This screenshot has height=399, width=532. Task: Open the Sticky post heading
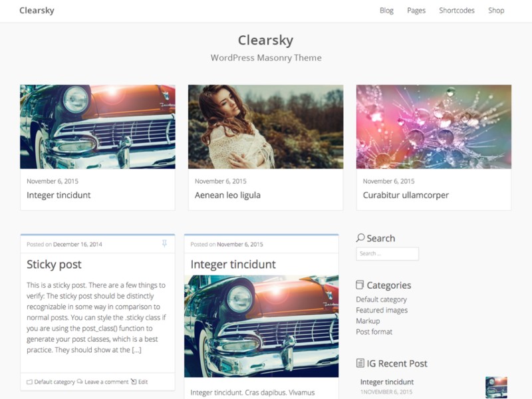click(x=54, y=264)
